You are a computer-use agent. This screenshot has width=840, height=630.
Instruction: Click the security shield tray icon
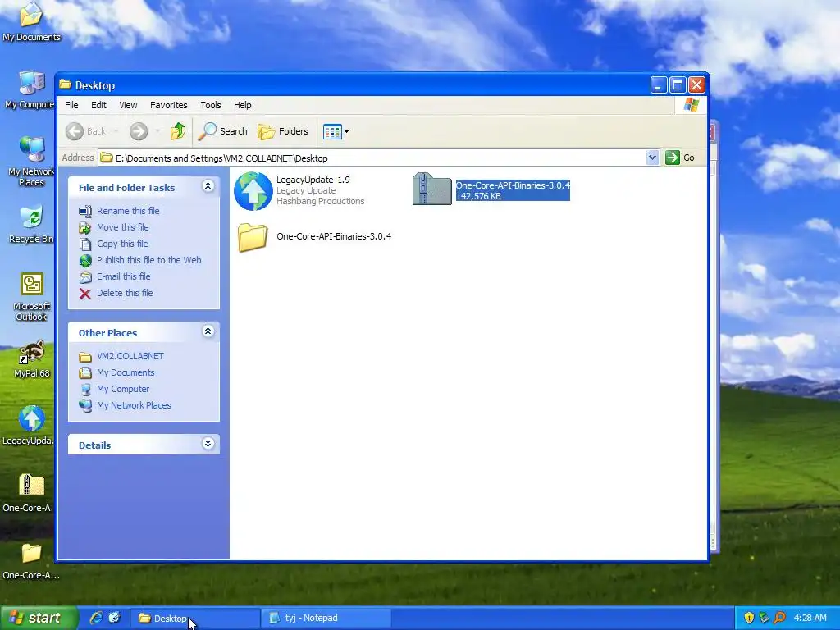749,619
